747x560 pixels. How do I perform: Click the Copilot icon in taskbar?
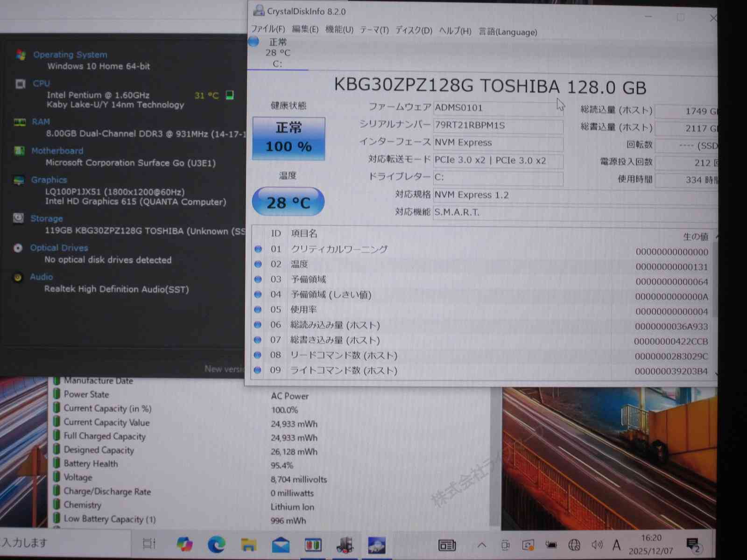[x=184, y=544]
